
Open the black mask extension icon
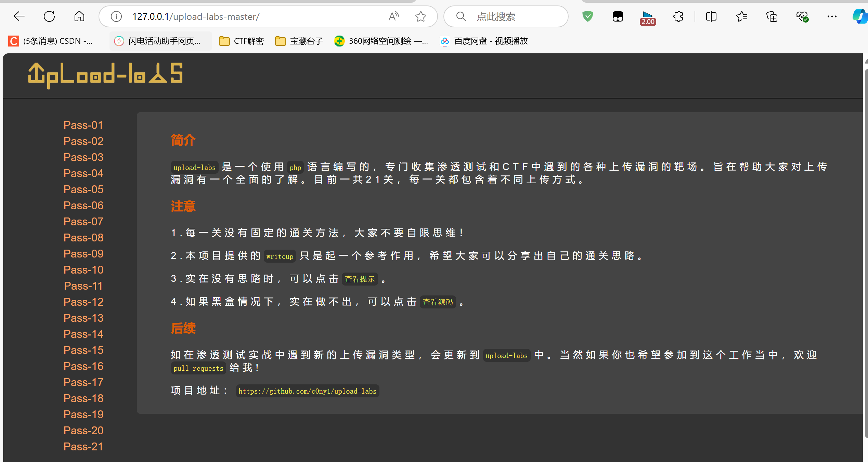(x=618, y=16)
